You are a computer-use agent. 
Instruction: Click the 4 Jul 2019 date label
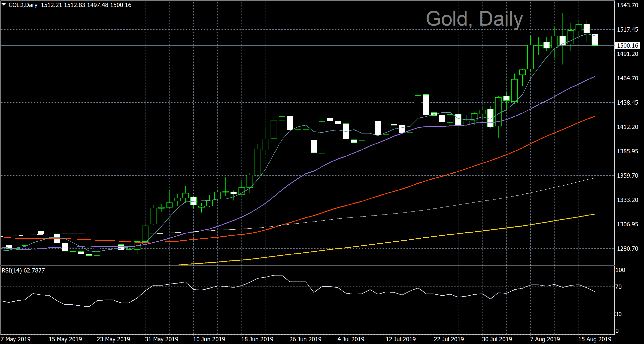pos(351,339)
